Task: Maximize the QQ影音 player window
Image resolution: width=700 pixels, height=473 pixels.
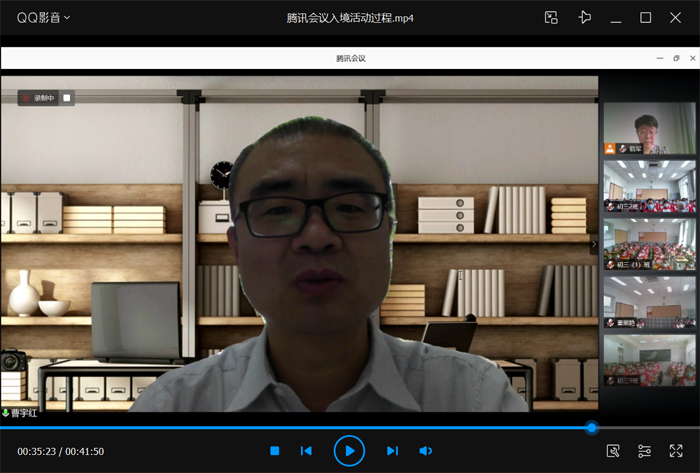Action: point(646,18)
